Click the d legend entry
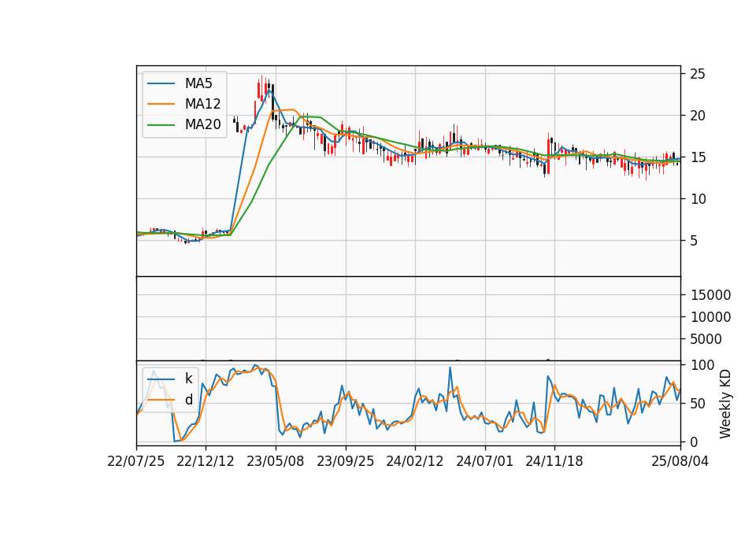 (188, 400)
